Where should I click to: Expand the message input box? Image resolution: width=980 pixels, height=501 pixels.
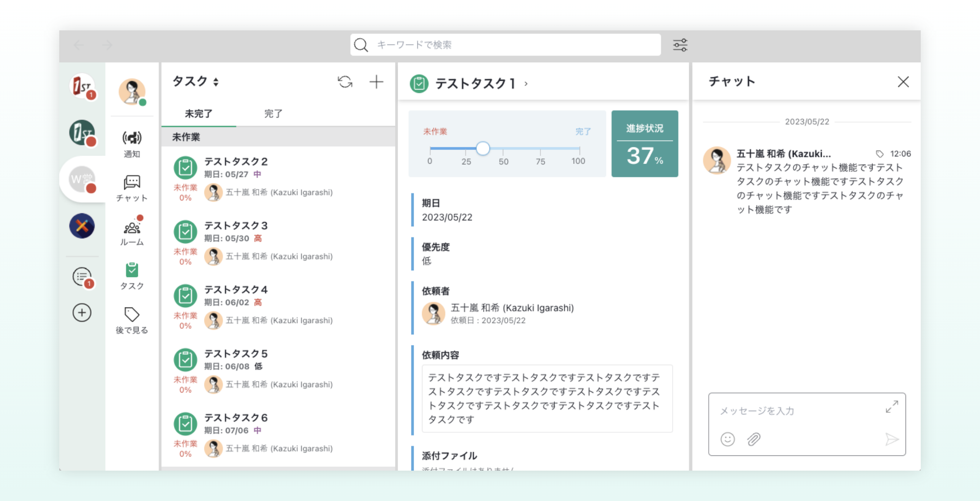(x=892, y=407)
